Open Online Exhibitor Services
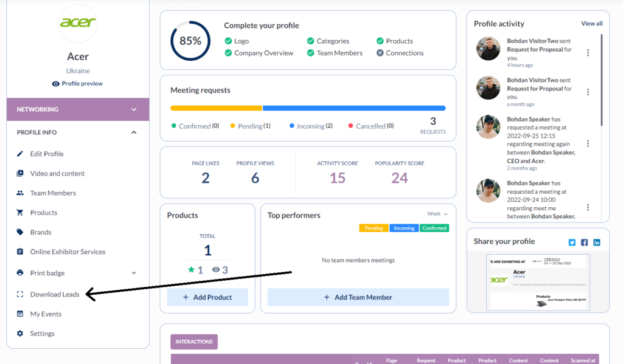Viewport: 623px width, 364px height. click(68, 252)
